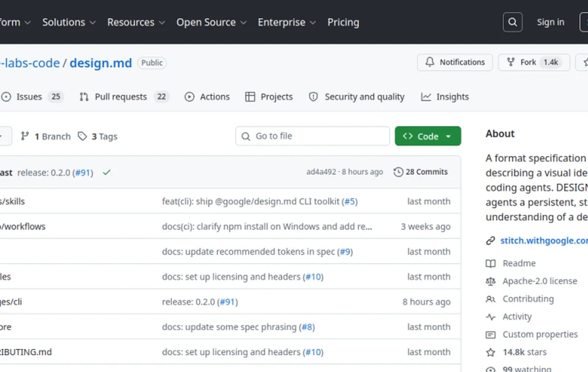Click the Notifications bell icon

click(430, 62)
